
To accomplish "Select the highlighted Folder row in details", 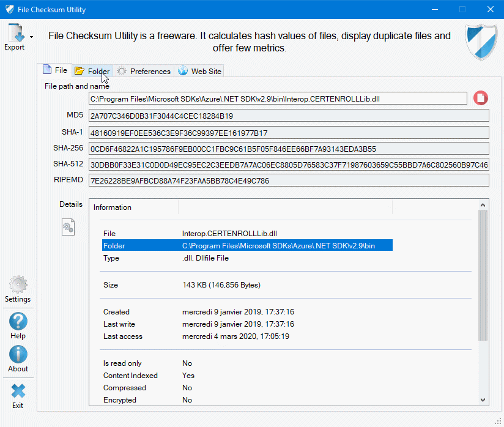I will pos(247,246).
